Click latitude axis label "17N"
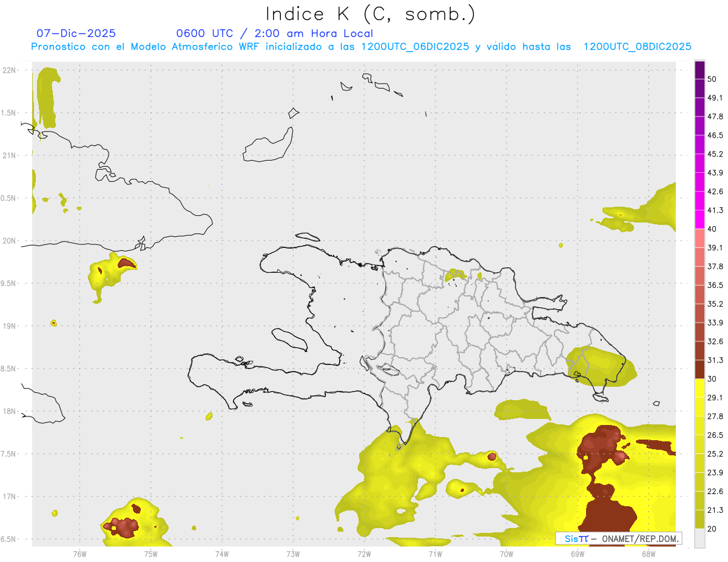This screenshot has height=562, width=728. [x=10, y=497]
